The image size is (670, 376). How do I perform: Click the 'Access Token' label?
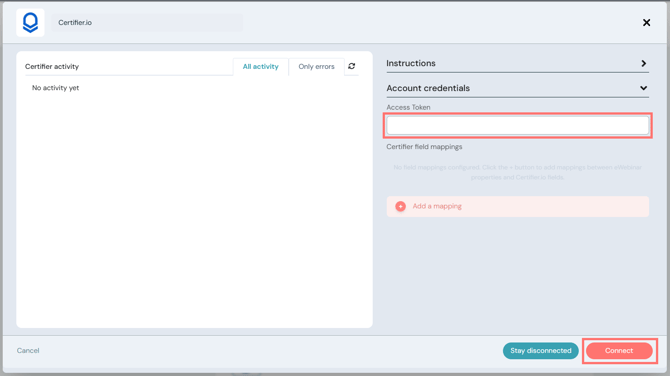[408, 107]
